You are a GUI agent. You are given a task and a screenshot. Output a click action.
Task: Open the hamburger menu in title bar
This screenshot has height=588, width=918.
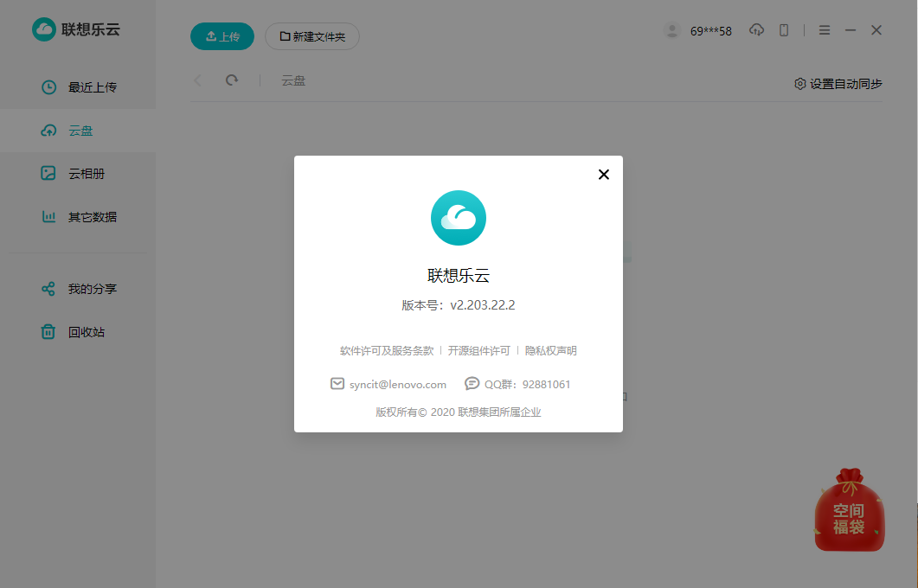pyautogui.click(x=824, y=29)
